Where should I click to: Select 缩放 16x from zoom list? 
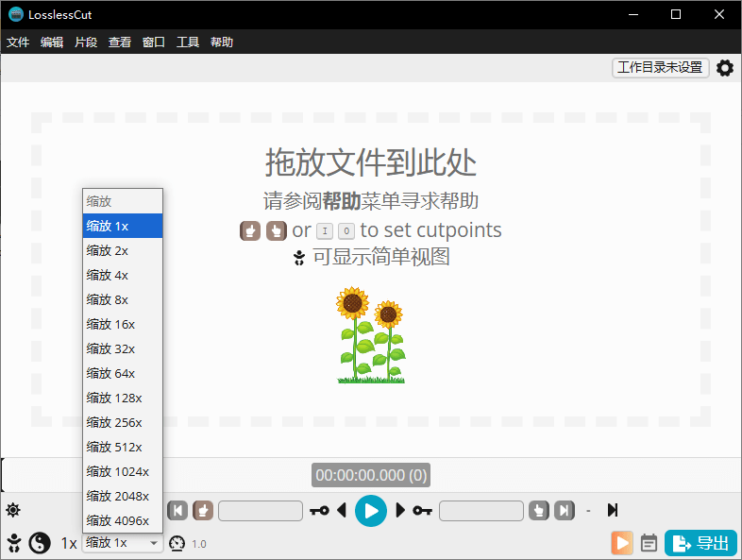click(x=110, y=324)
